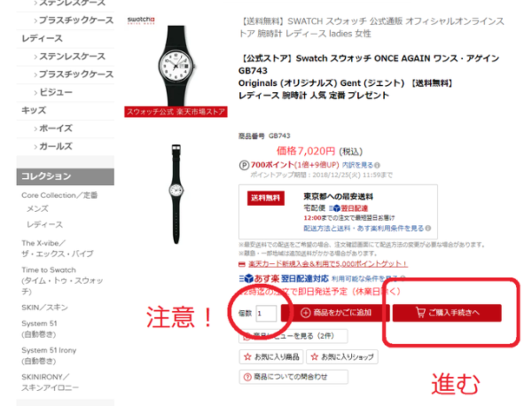
Task: Click the 商品をかごに追加 add-to-cart button
Action: 335,312
